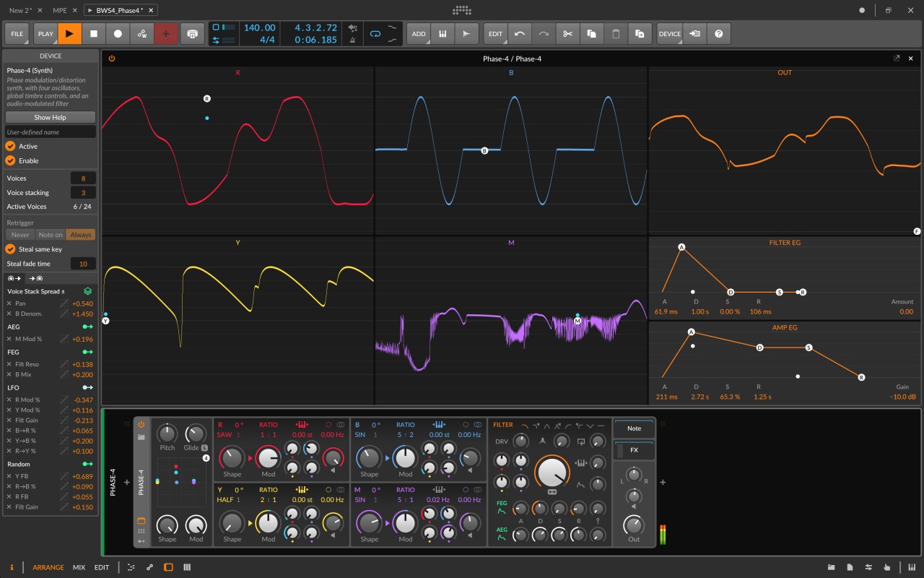Open the interactive help with the question mark icon
The height and width of the screenshot is (578, 924).
coord(718,33)
